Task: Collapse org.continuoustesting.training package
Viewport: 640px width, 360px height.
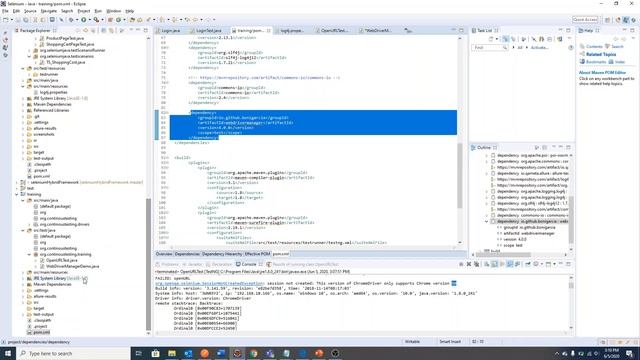Action: (29, 254)
